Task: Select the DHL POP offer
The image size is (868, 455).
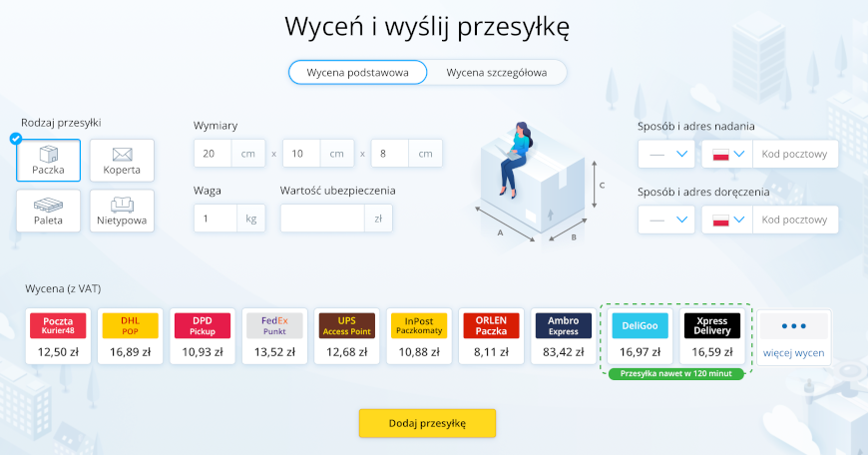Action: (x=130, y=336)
